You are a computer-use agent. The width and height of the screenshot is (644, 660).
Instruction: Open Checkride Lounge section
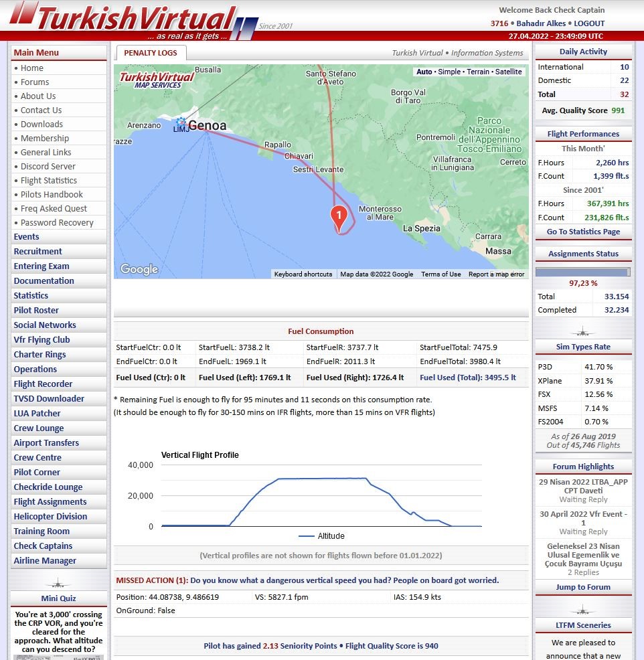[x=58, y=487]
